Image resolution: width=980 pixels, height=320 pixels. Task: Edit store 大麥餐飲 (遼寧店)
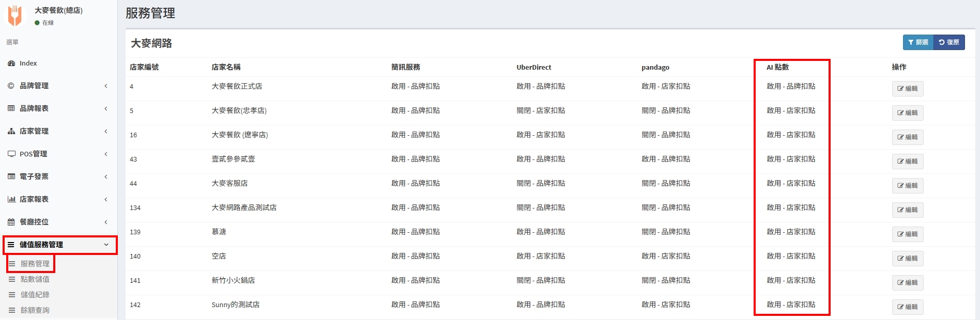[908, 137]
